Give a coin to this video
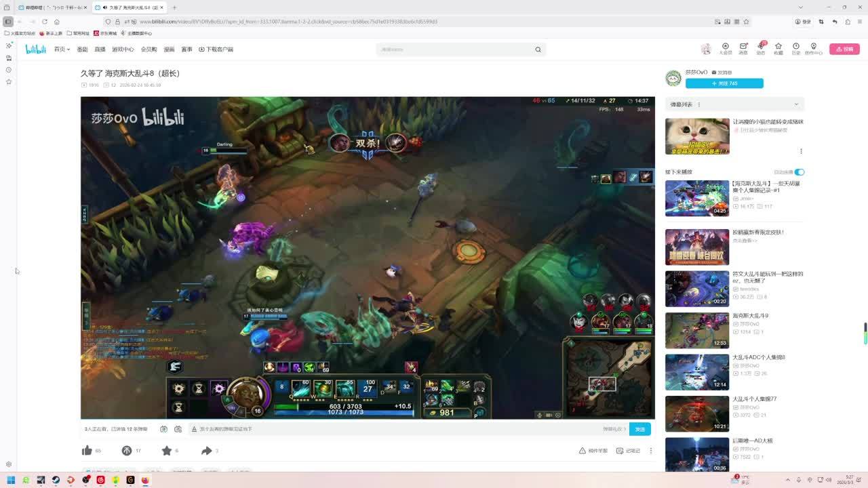This screenshot has height=488, width=868. 127,451
